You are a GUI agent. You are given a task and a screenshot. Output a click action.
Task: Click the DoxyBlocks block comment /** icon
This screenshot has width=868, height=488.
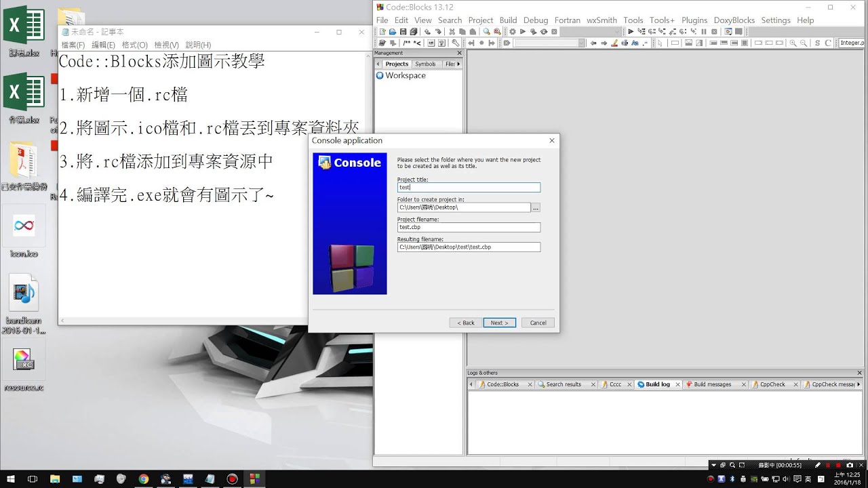(x=407, y=43)
